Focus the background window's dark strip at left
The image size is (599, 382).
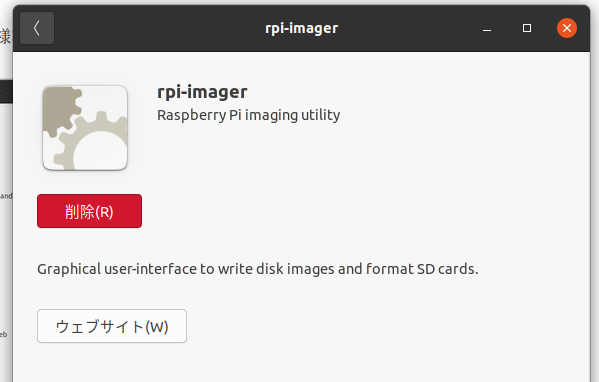tap(6, 91)
